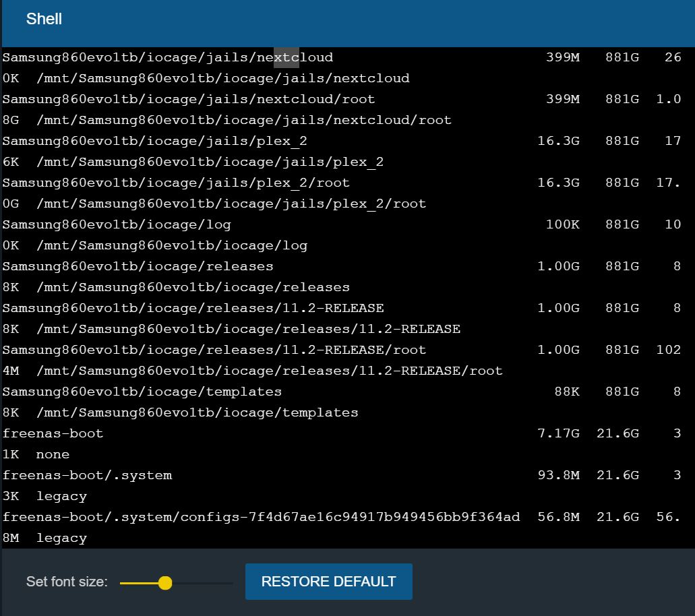Screen dimensions: 695x616
Task: Click the line 'Samsung860evo1tb/iocage/jails/nextcloud/root'
Action: [189, 99]
